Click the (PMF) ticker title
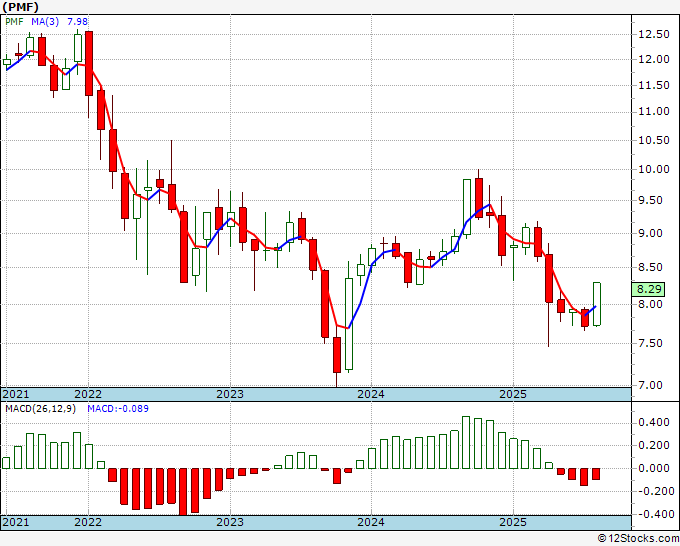This screenshot has width=680, height=546. click(20, 7)
